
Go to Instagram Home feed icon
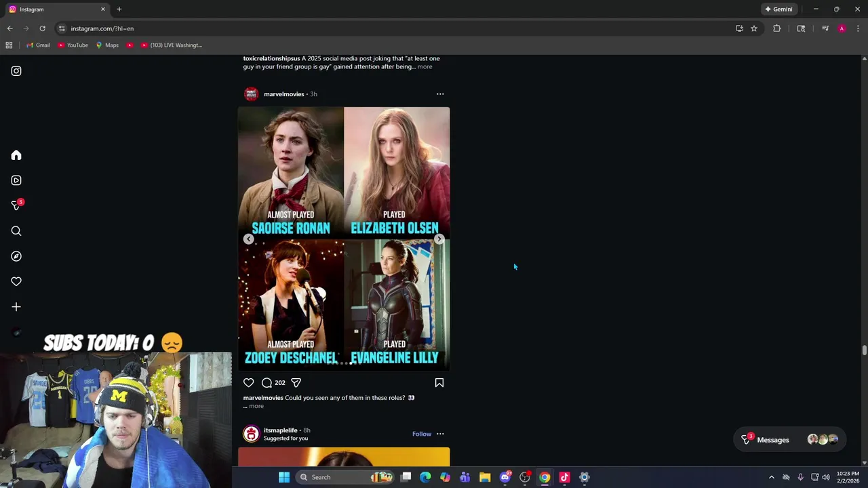[x=16, y=155]
